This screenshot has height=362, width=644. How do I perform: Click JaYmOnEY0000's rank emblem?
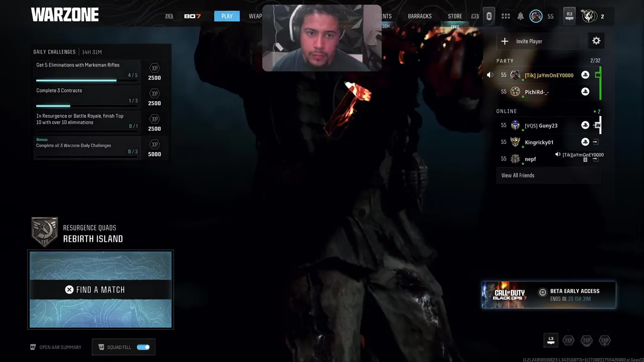[x=515, y=75]
